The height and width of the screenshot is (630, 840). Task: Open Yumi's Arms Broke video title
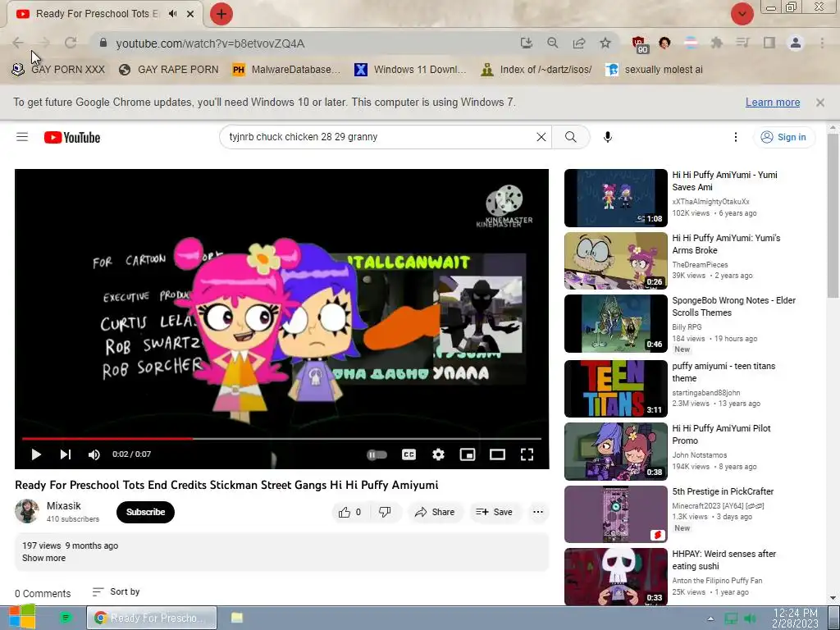pyautogui.click(x=726, y=244)
